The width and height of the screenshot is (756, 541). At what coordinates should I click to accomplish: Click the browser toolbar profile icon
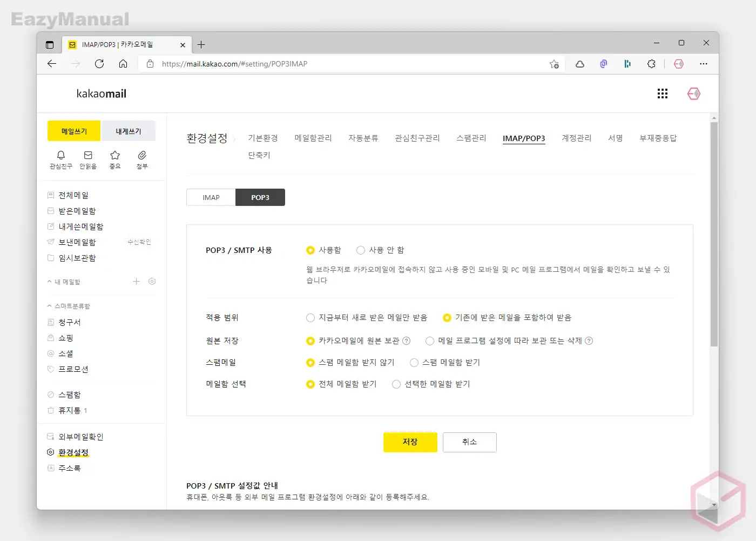679,64
